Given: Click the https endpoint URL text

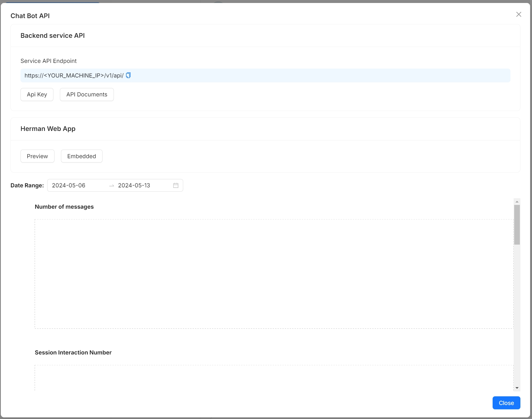Looking at the screenshot, I should (x=74, y=76).
